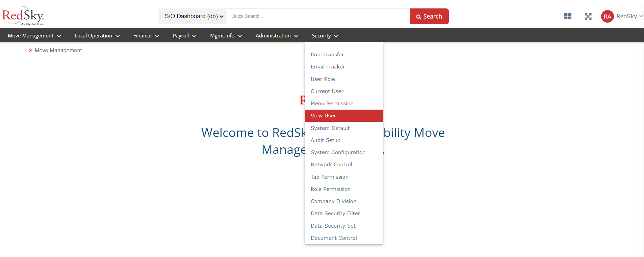This screenshot has height=257, width=644.
Task: Choose Company Division from the menu
Action: click(x=344, y=201)
